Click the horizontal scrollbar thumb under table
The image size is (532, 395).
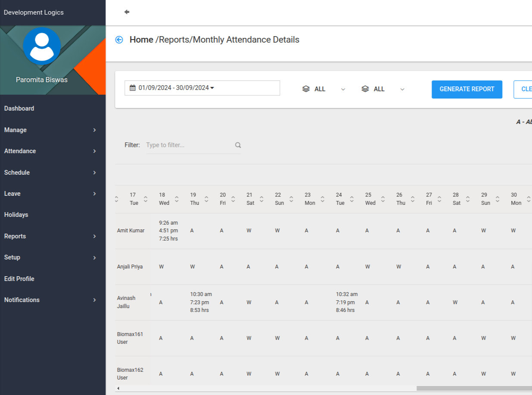[x=474, y=388]
